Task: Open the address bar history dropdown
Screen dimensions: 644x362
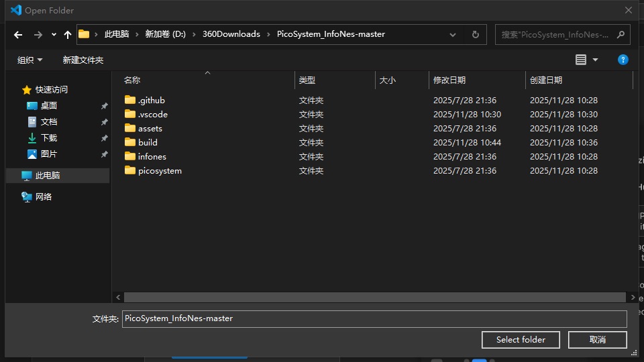Action: coord(453,35)
